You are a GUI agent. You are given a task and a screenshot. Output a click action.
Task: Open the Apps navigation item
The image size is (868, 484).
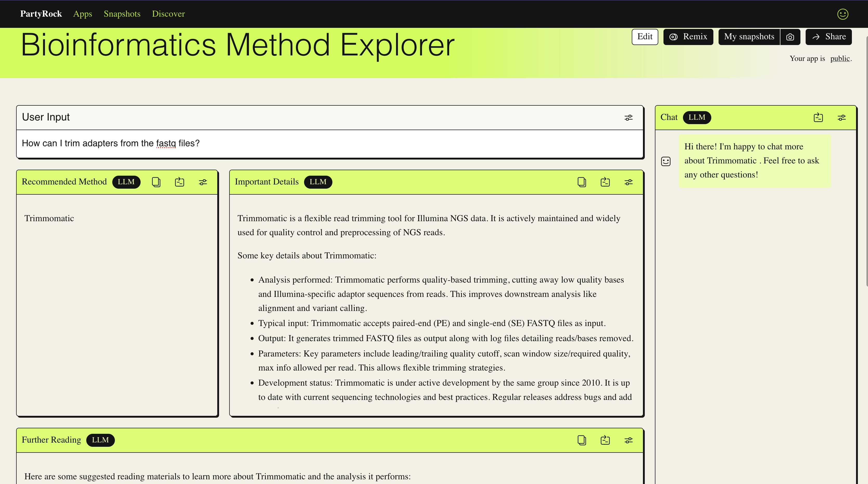click(83, 14)
